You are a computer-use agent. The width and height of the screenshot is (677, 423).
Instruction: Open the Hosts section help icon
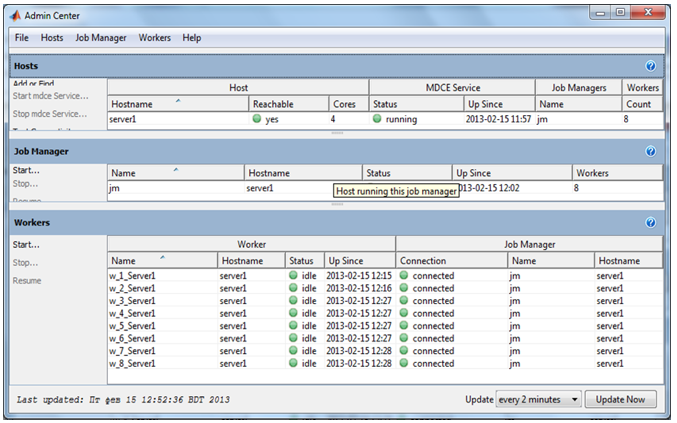click(x=650, y=66)
